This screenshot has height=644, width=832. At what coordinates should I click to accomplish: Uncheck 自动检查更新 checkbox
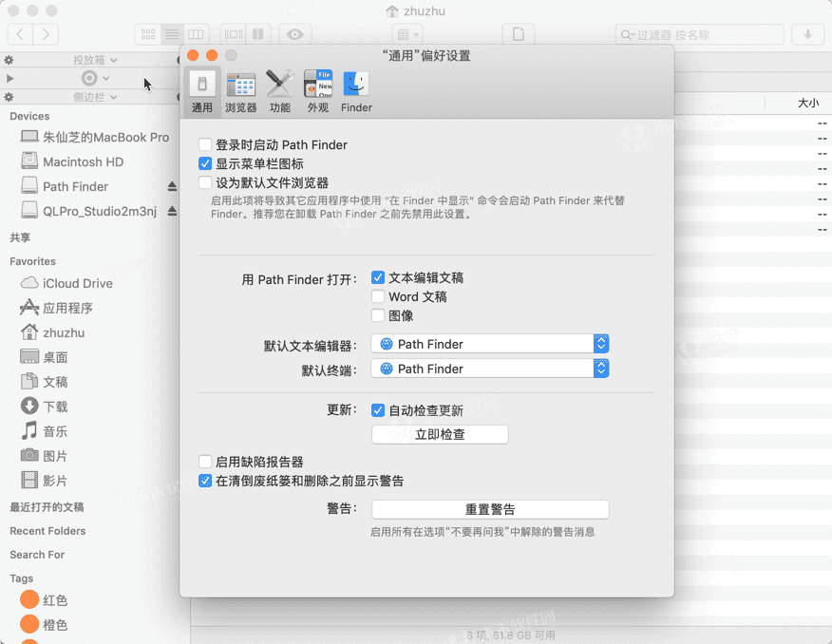(378, 410)
